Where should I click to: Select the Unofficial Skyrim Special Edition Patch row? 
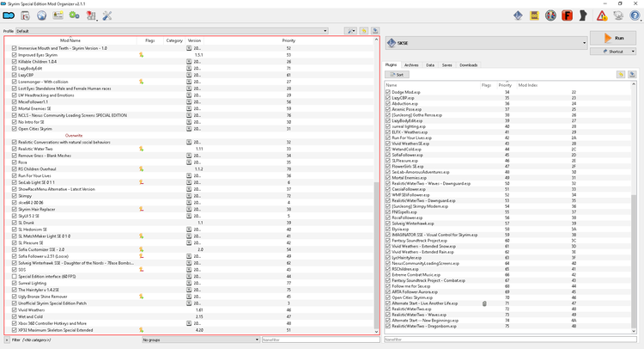click(x=190, y=303)
